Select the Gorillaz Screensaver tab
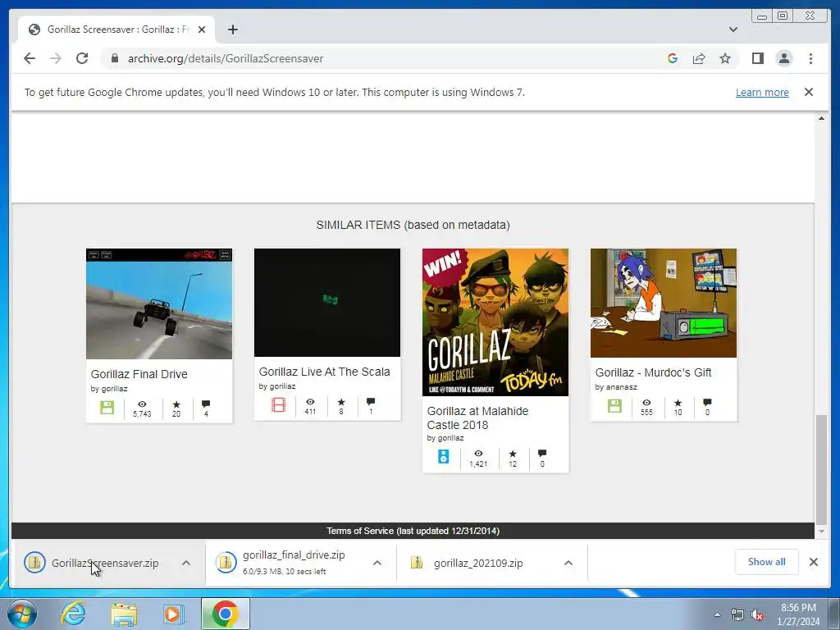The height and width of the screenshot is (630, 840). click(116, 30)
